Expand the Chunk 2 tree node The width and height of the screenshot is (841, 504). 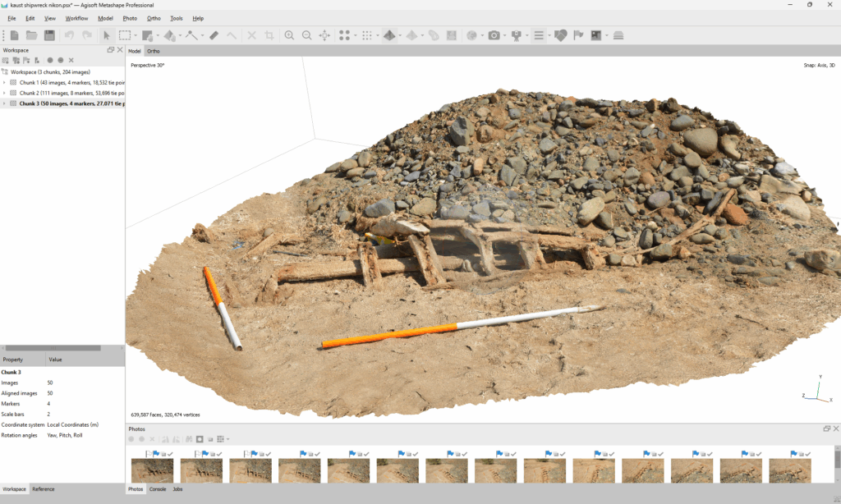coord(4,94)
